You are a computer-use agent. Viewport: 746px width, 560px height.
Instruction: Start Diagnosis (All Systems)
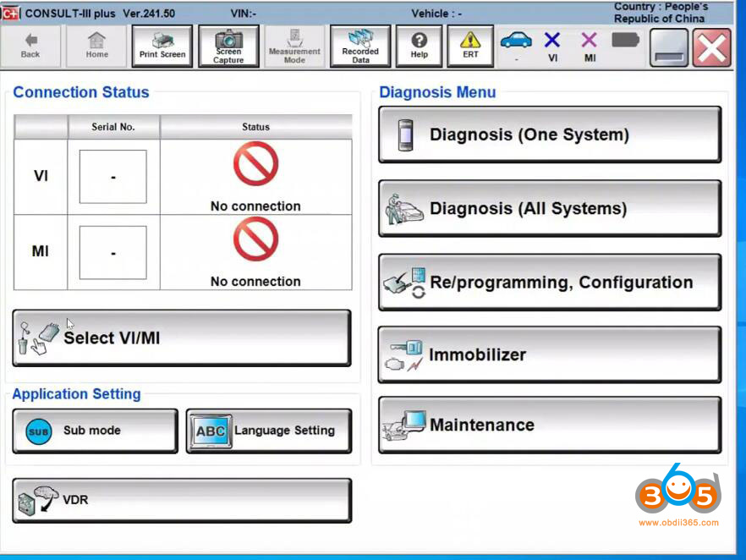[x=550, y=208]
